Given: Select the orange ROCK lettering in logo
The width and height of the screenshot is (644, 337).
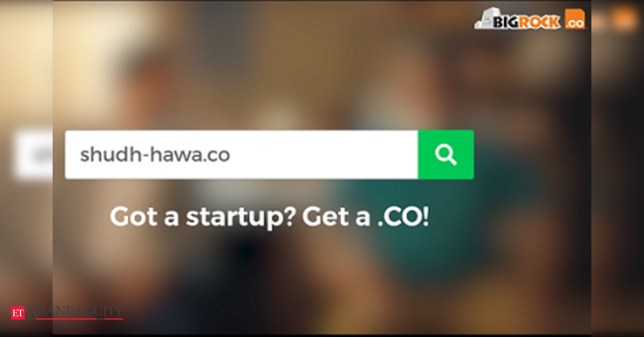Looking at the screenshot, I should (x=540, y=22).
